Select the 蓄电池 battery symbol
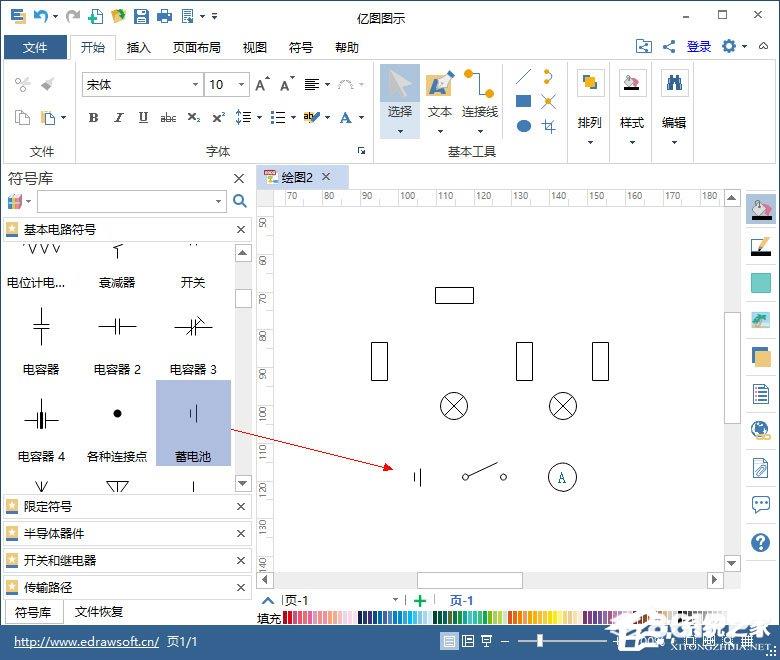The height and width of the screenshot is (660, 780). pyautogui.click(x=194, y=423)
